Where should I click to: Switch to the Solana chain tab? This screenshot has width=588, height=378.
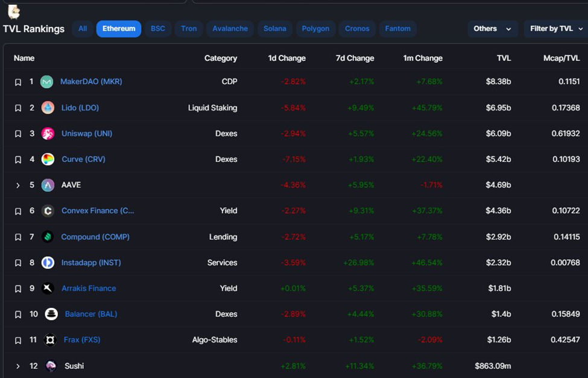(274, 29)
